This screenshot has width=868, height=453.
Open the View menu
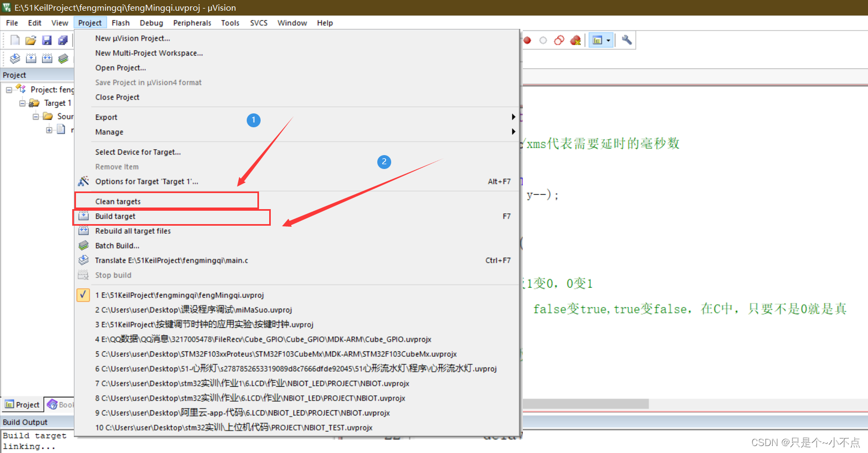(x=59, y=23)
